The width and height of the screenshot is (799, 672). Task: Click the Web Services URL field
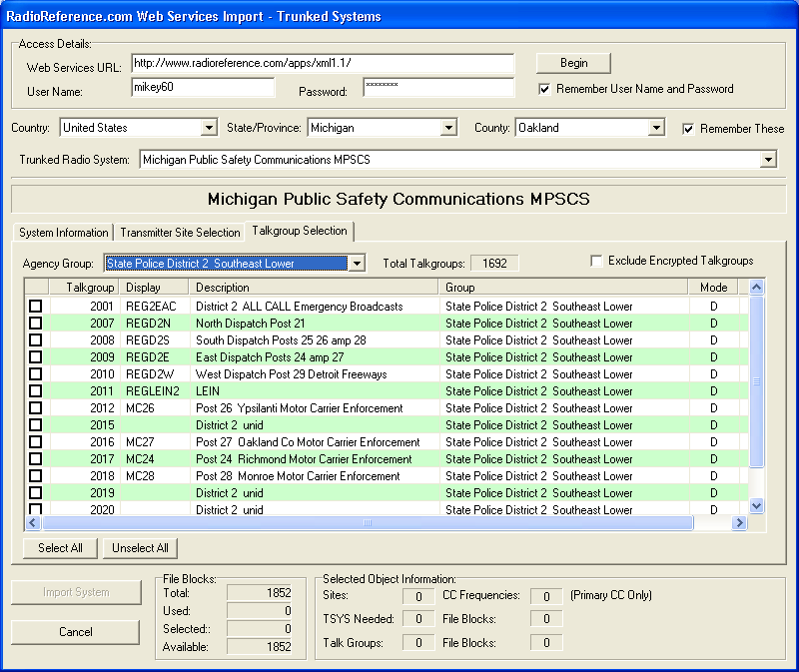322,63
